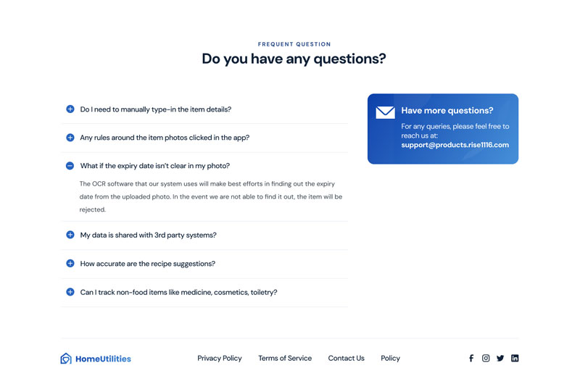Click the Facebook icon in footer
Screen dimensions: 580x392
(x=471, y=358)
